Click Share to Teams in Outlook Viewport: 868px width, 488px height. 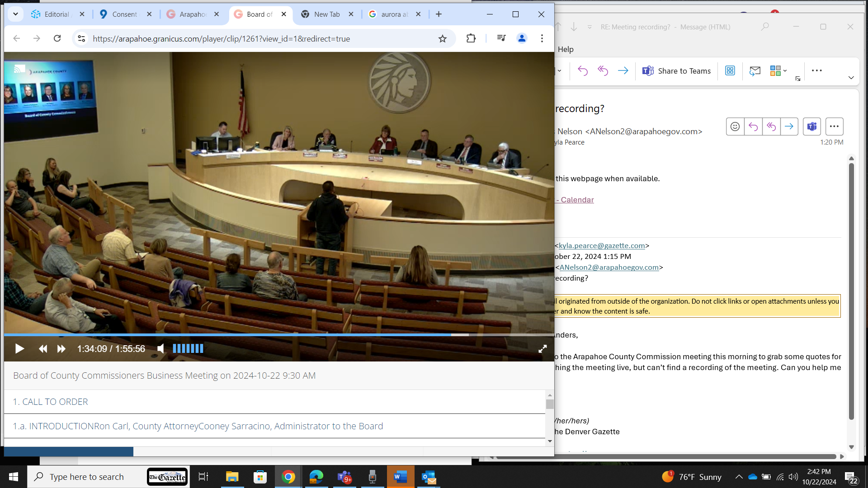tap(677, 71)
